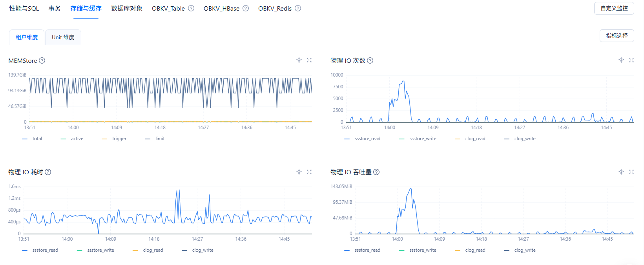Open the 指标选择 metric selector
644x265 pixels.
pos(617,36)
